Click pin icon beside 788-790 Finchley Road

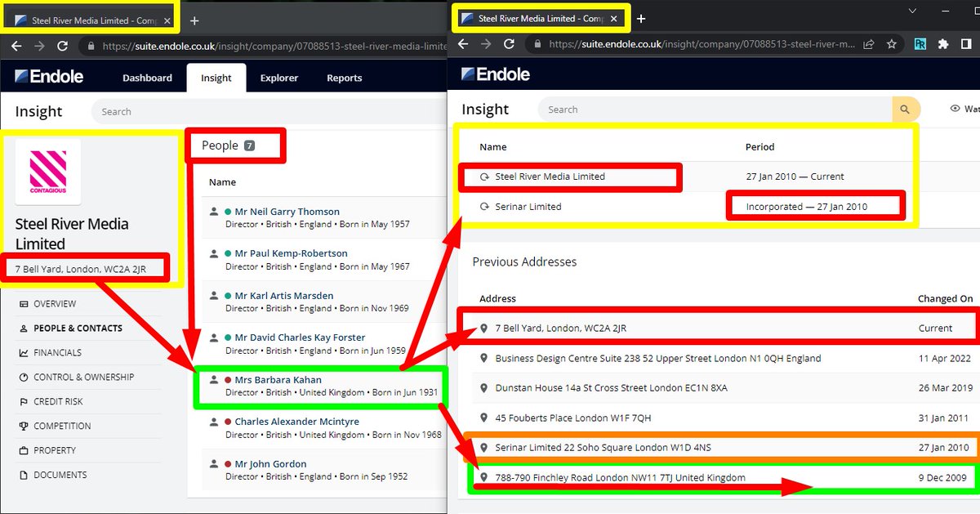[484, 478]
